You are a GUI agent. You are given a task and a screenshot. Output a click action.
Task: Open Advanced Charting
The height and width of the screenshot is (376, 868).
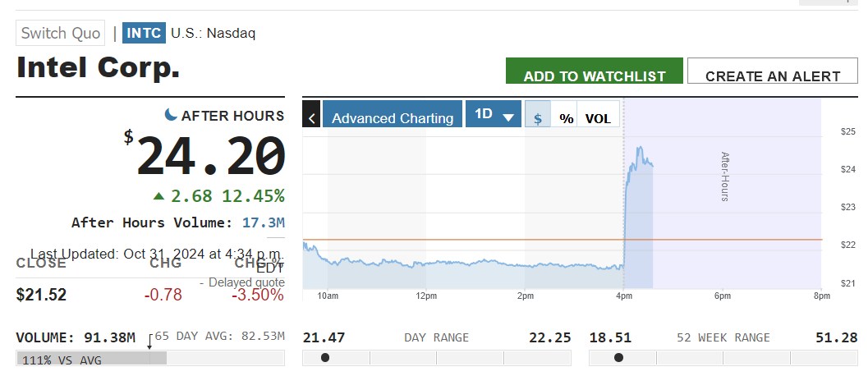(393, 117)
